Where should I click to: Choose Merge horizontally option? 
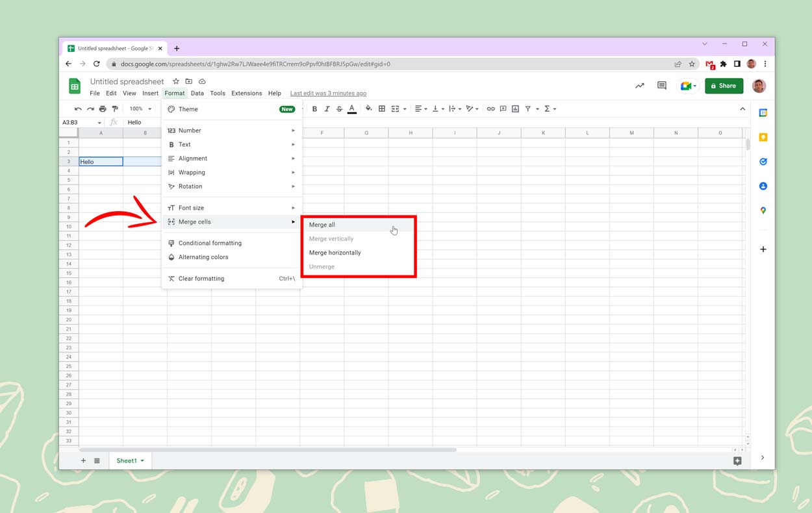point(335,253)
